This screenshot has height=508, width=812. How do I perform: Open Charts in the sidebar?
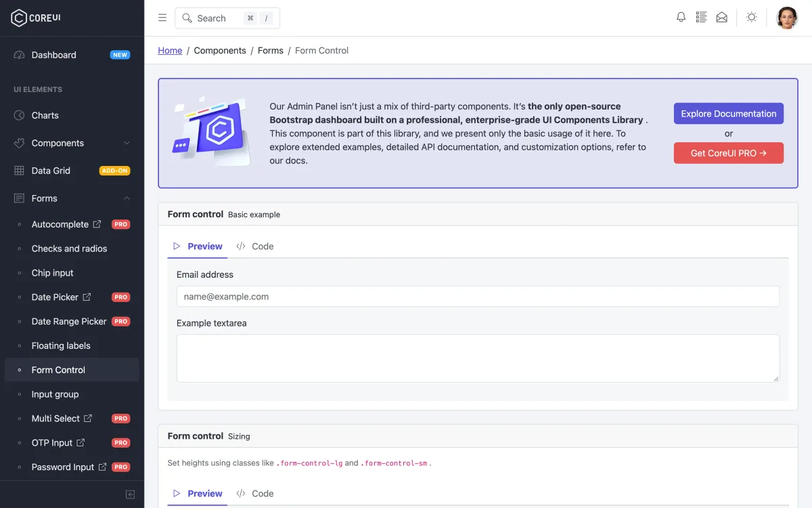[x=72, y=115]
